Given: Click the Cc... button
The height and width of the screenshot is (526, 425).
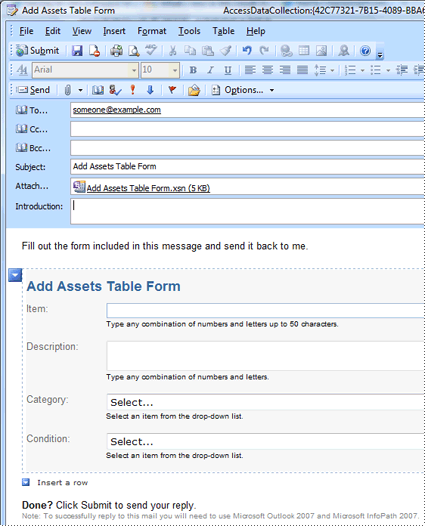Looking at the screenshot, I should tap(32, 129).
